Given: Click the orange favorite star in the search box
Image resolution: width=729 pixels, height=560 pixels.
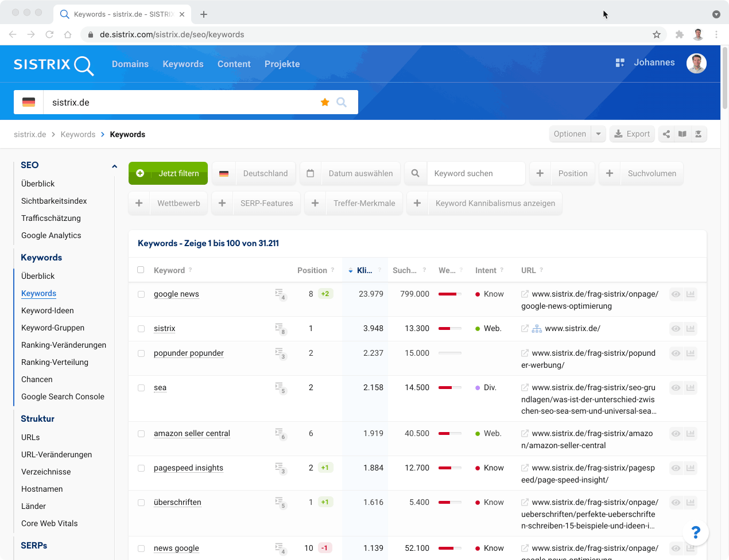Looking at the screenshot, I should [325, 102].
